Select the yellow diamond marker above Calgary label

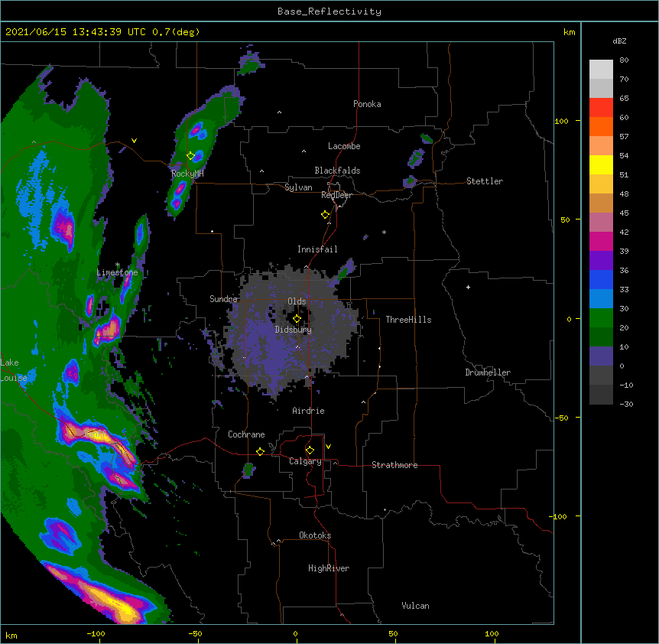[310, 450]
